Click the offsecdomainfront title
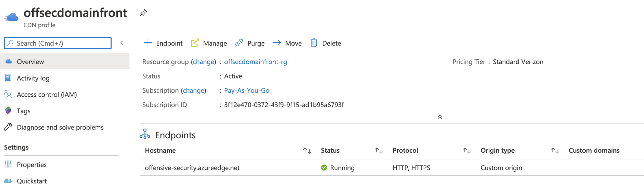Viewport: 644px width, 188px height. click(75, 13)
